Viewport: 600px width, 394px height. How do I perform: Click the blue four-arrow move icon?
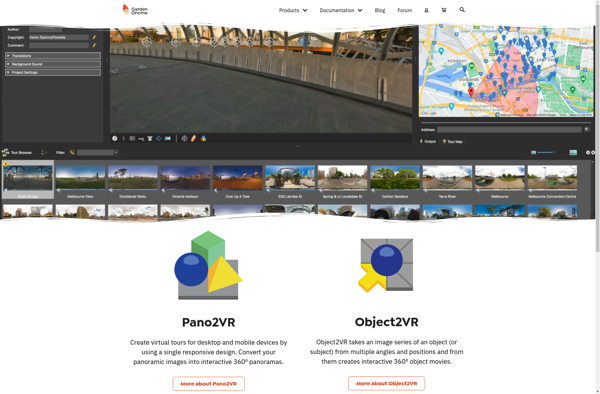click(158, 138)
